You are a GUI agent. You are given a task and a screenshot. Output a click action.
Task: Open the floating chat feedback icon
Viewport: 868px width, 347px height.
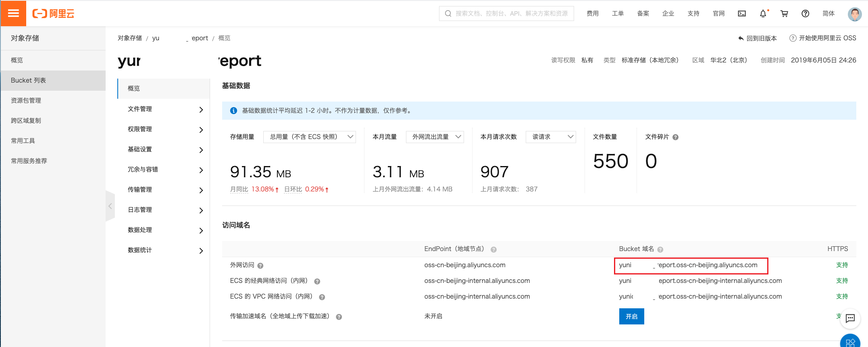850,318
